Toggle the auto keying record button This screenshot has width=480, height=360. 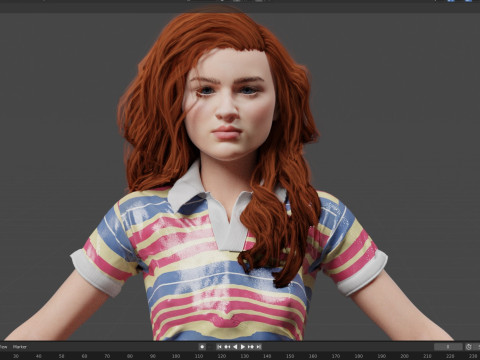click(x=202, y=347)
